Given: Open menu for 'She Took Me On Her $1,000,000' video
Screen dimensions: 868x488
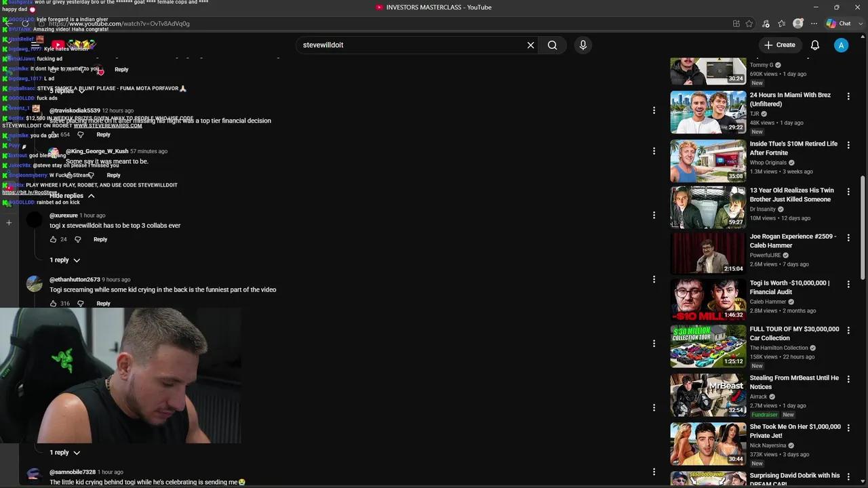Looking at the screenshot, I should pyautogui.click(x=848, y=428).
